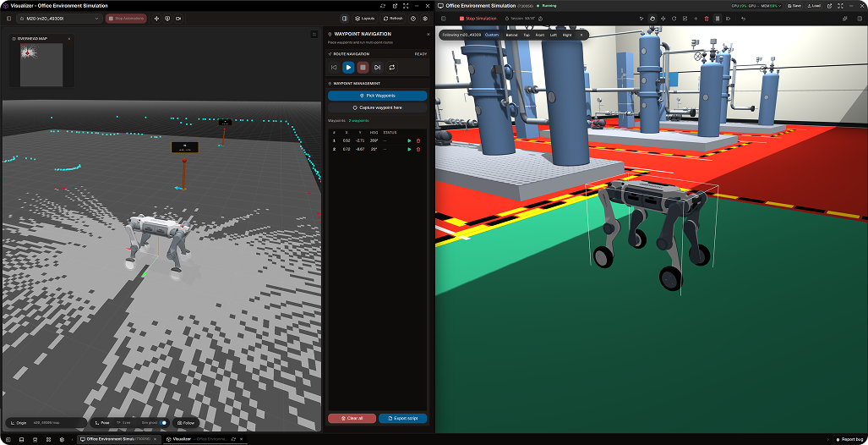Click the Overhead Map thumbnail
Image resolution: width=868 pixels, height=445 pixels.
coord(41,65)
